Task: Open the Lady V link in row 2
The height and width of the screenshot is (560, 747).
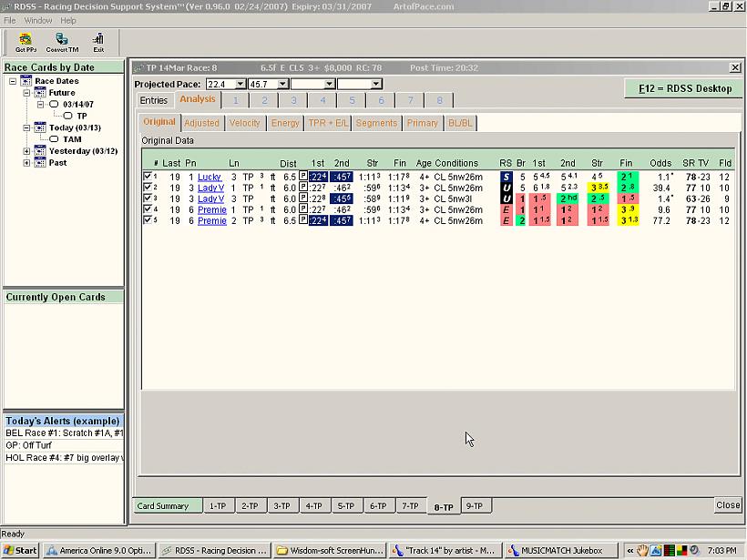Action: click(210, 188)
